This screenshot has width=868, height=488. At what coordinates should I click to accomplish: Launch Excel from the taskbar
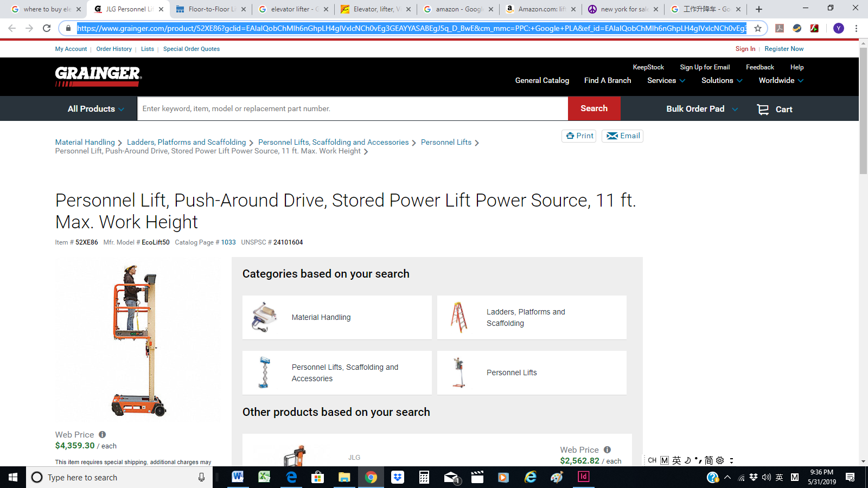[264, 477]
